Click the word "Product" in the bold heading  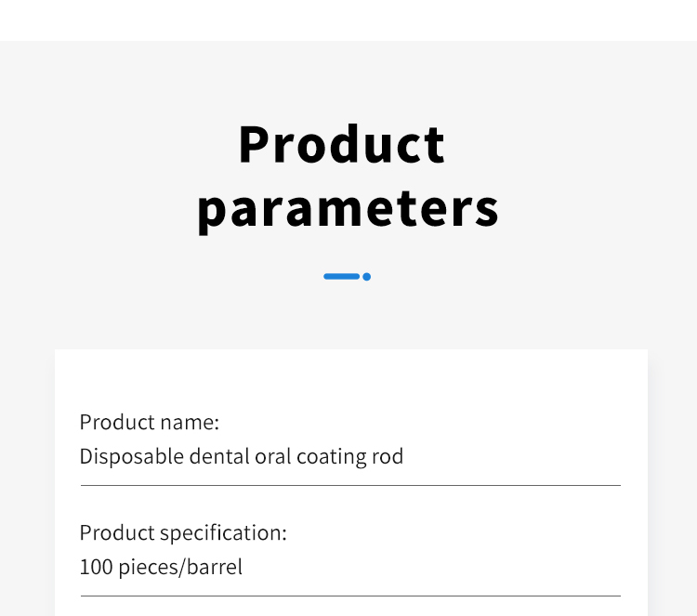341,145
